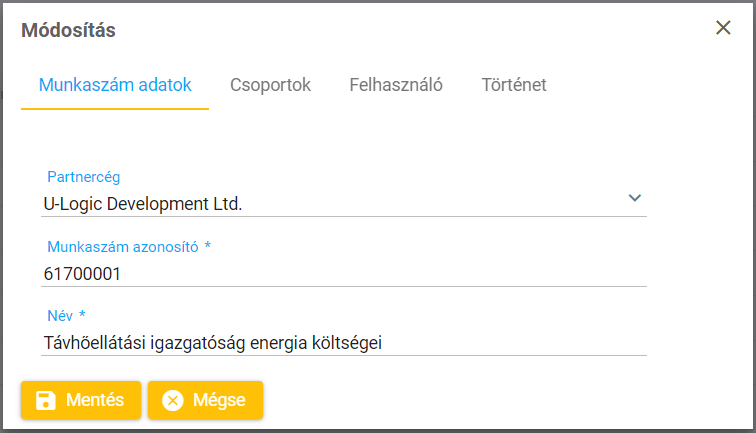
Task: Focus the field containing 61700001
Action: [x=340, y=273]
